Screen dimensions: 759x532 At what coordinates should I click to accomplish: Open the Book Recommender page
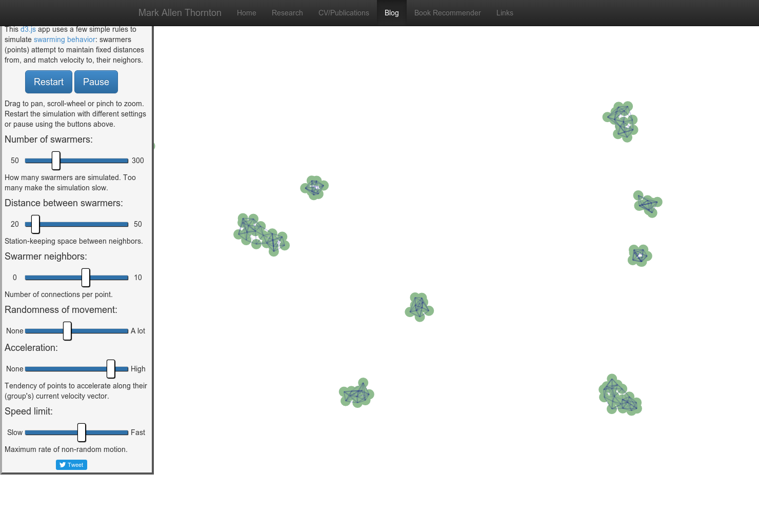click(447, 13)
